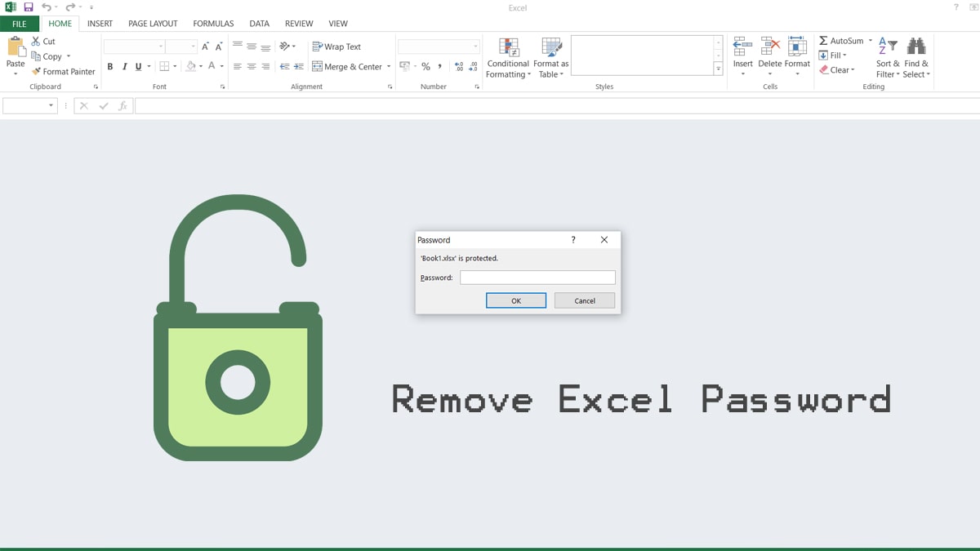Open Conditional Formatting menu

tap(508, 59)
